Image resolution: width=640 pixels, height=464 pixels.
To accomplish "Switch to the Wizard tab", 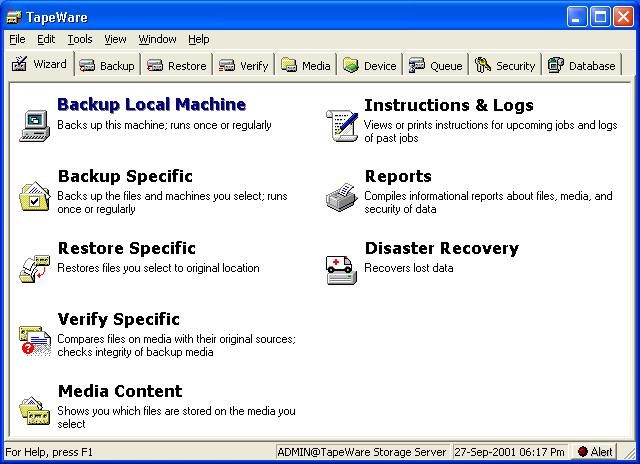I will [x=39, y=64].
